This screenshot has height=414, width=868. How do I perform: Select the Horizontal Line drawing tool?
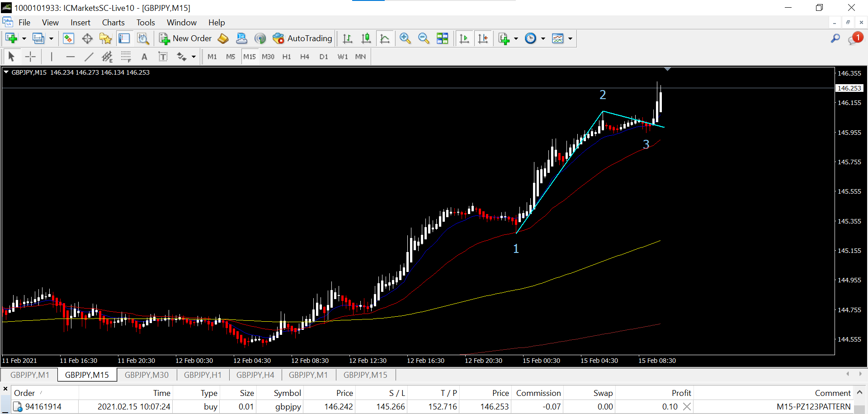[70, 57]
